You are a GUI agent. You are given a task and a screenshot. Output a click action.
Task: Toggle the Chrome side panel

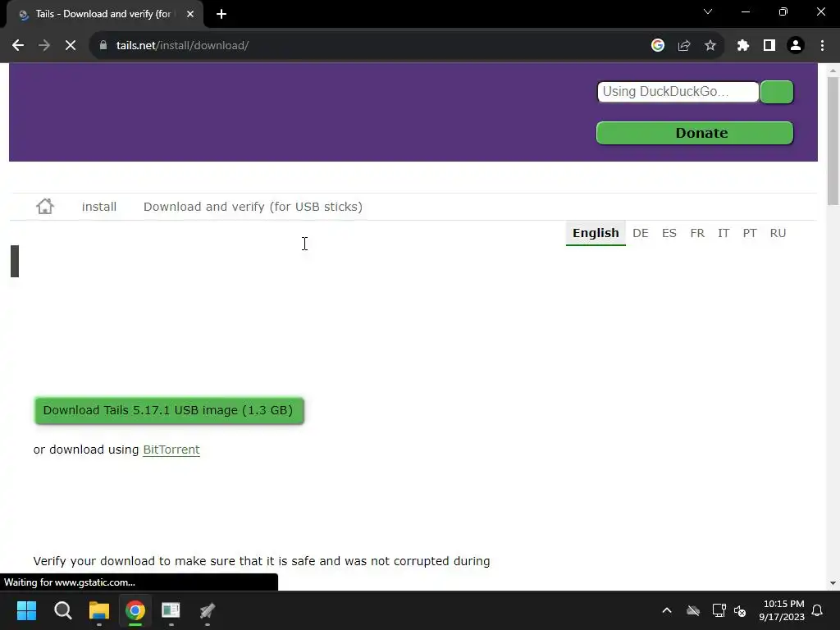769,46
